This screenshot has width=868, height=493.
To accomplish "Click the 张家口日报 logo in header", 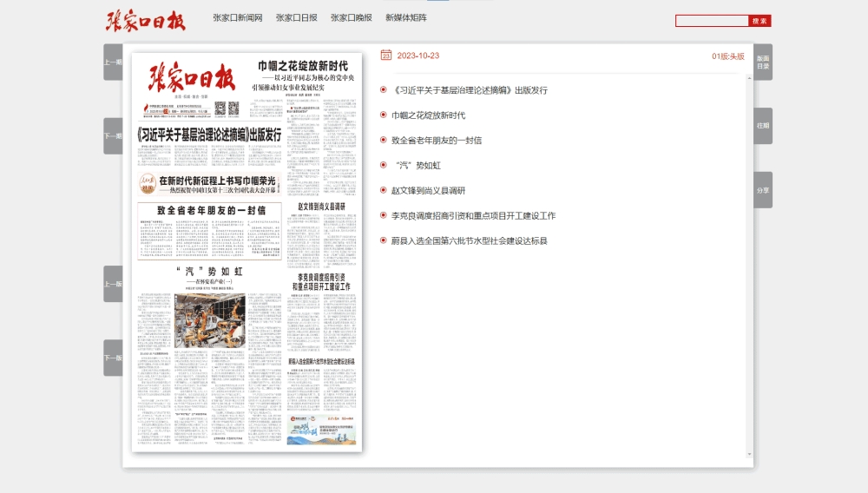I will 146,21.
